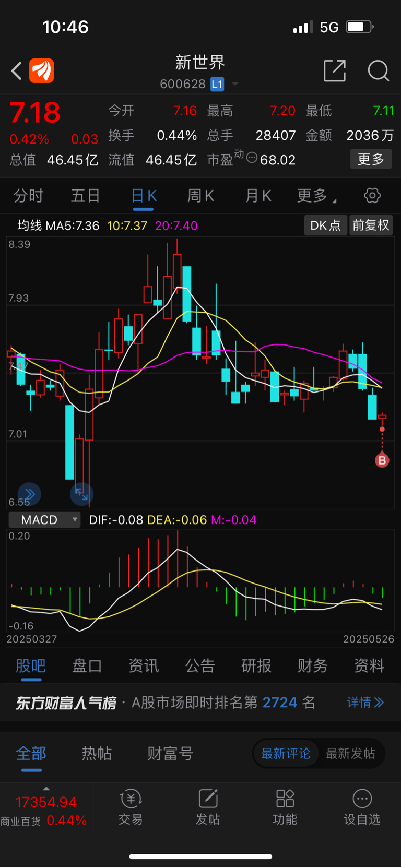Toggle to 最新发帖 sorting
Screen dimensions: 401x868
(351, 754)
